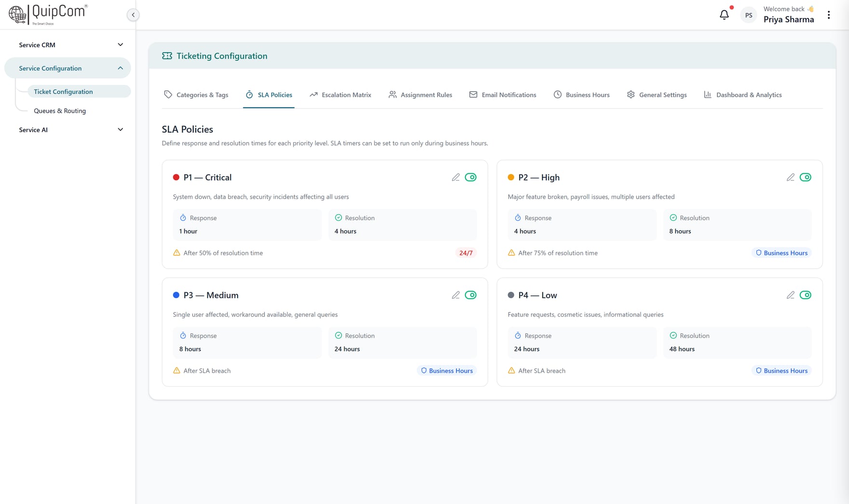
Task: Click the P3 Resolution '24 hours' value
Action: pyautogui.click(x=347, y=349)
